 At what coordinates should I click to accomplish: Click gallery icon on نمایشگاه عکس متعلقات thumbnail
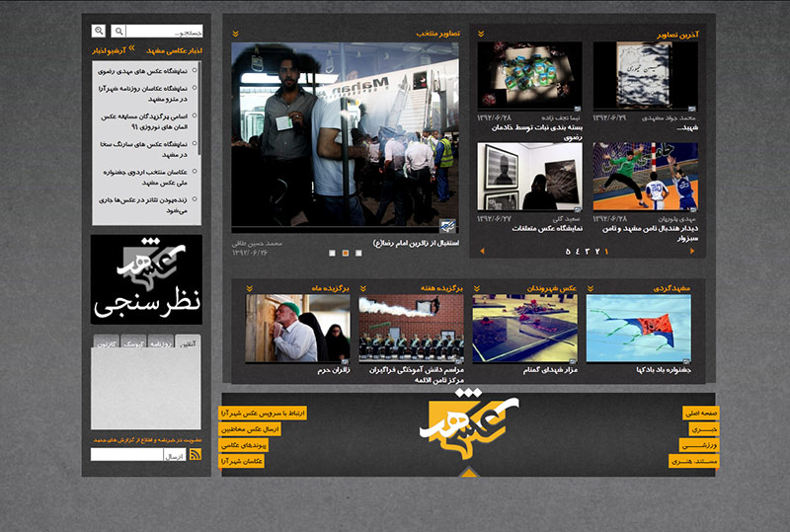tap(578, 208)
